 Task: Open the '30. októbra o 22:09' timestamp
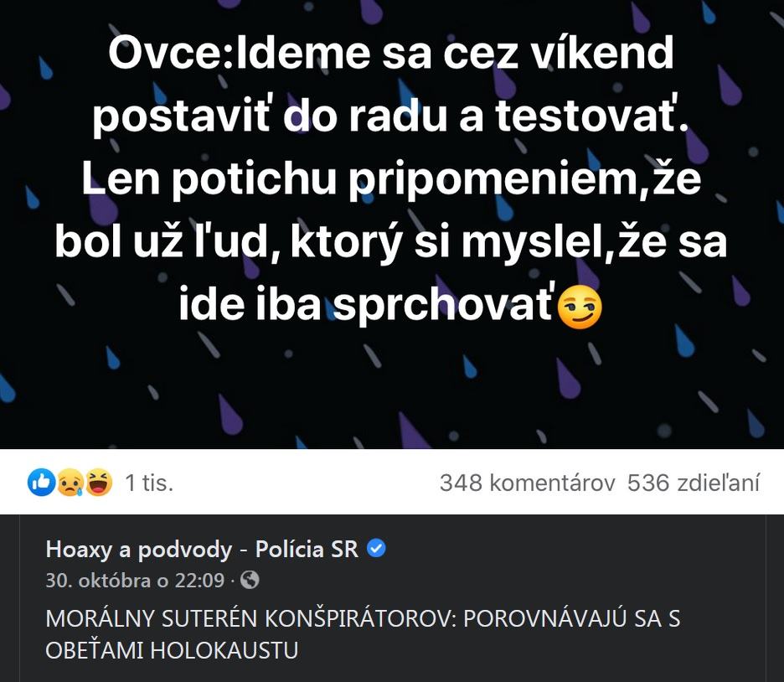click(136, 580)
